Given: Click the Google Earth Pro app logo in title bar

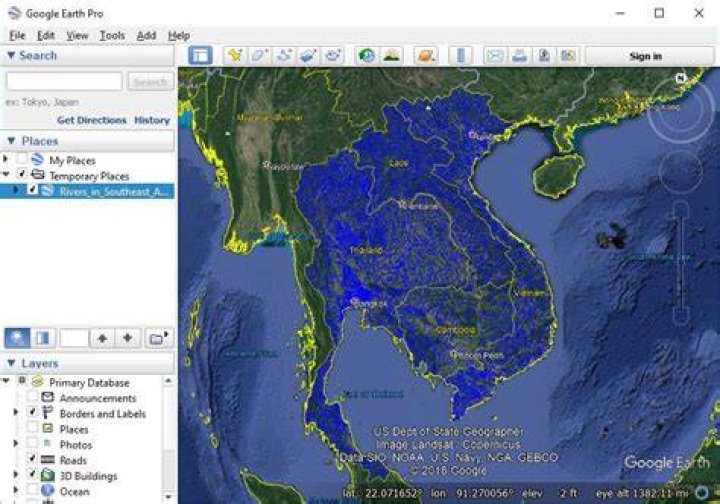Looking at the screenshot, I should pyautogui.click(x=14, y=13).
